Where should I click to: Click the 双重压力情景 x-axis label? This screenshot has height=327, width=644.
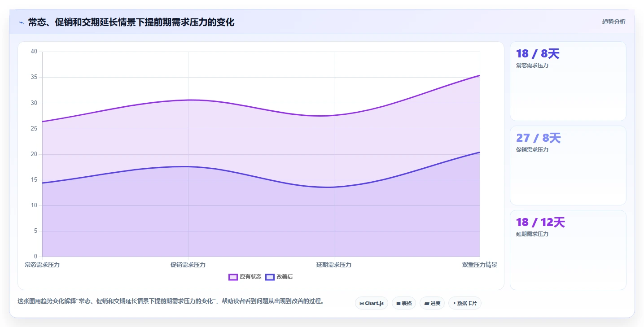point(480,265)
